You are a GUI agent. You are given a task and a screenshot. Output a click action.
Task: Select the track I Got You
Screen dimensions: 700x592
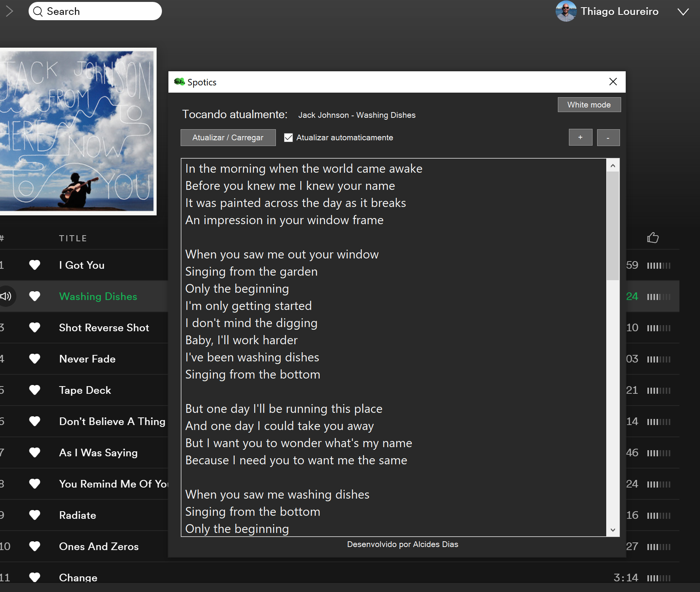[82, 265]
